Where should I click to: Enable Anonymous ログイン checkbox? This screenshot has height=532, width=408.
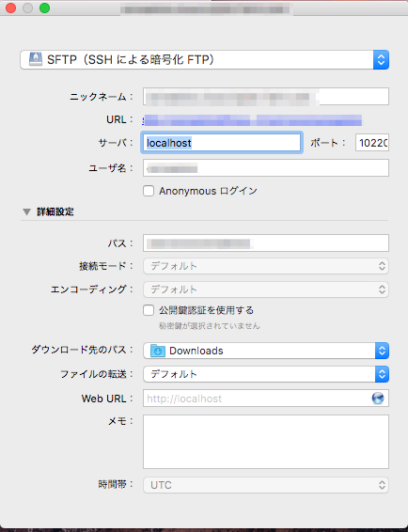point(149,191)
